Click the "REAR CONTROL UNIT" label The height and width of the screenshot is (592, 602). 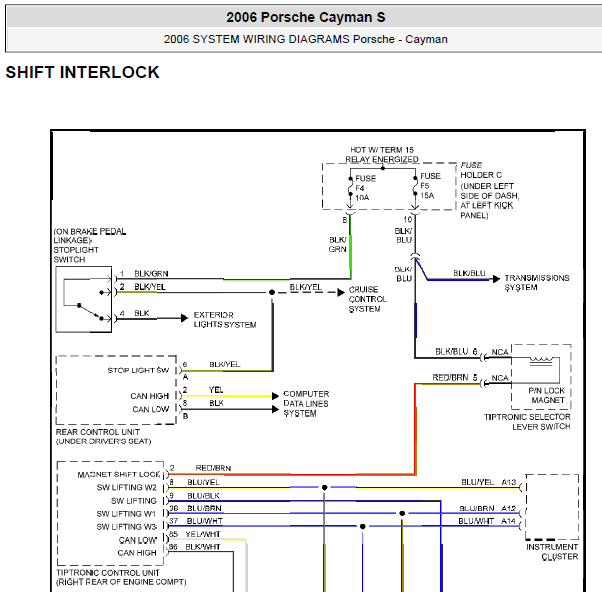98,432
